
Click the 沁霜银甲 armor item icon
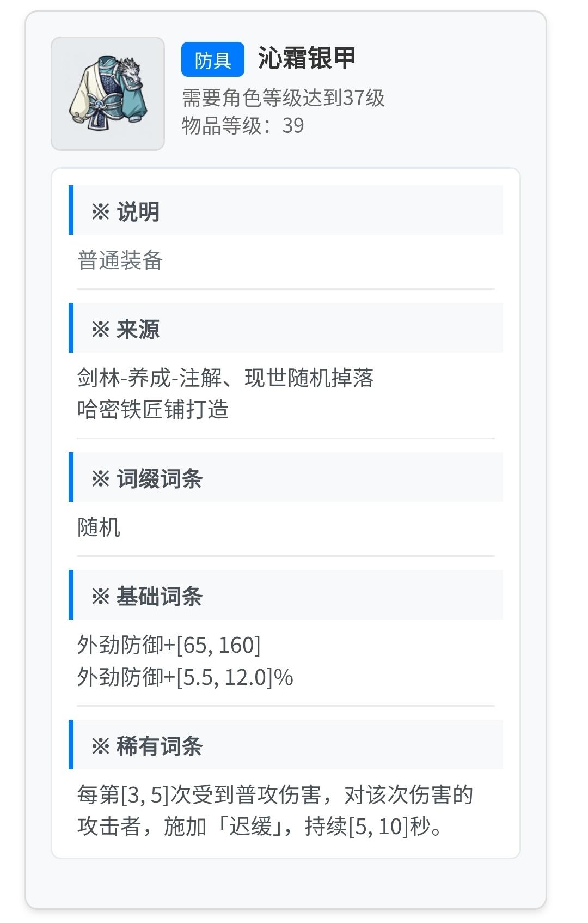click(108, 94)
